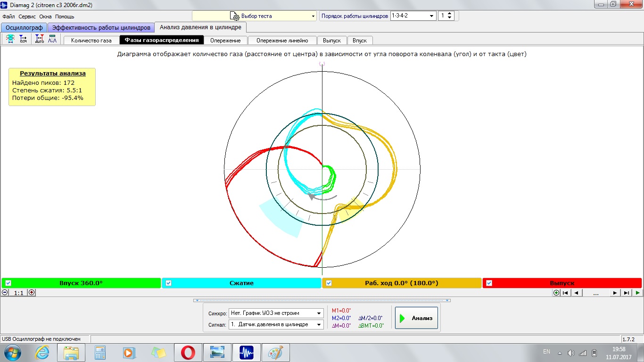Open the cylinder firing order 1-3-4-2 dropdown
This screenshot has width=644, height=362.
[413, 16]
